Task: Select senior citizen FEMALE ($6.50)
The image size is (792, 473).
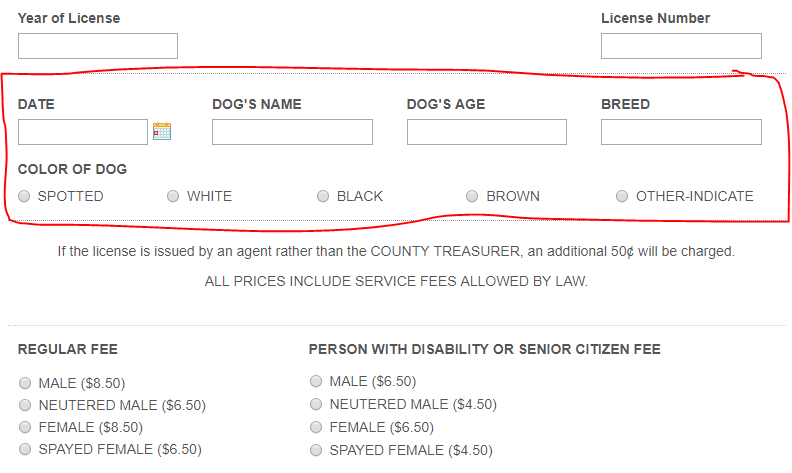Action: 316,427
